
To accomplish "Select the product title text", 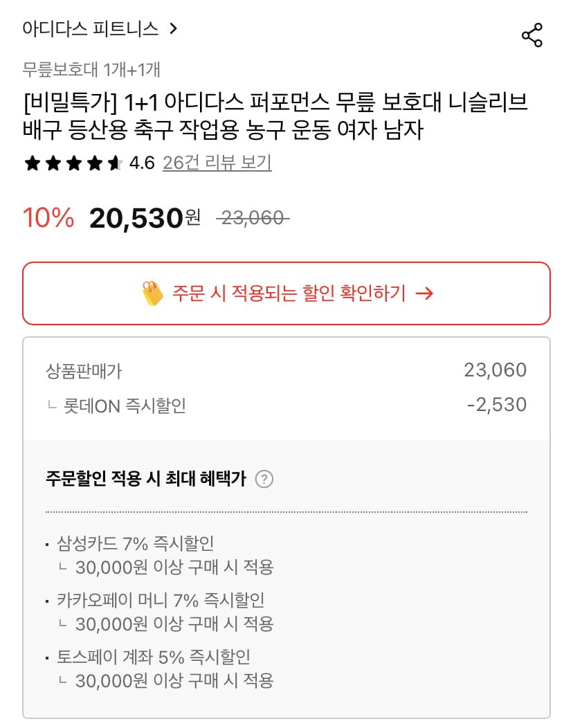I will [275, 116].
